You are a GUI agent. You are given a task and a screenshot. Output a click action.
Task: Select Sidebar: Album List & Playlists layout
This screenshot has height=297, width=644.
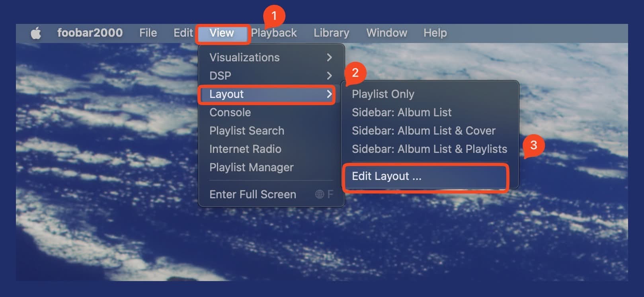[x=430, y=149]
